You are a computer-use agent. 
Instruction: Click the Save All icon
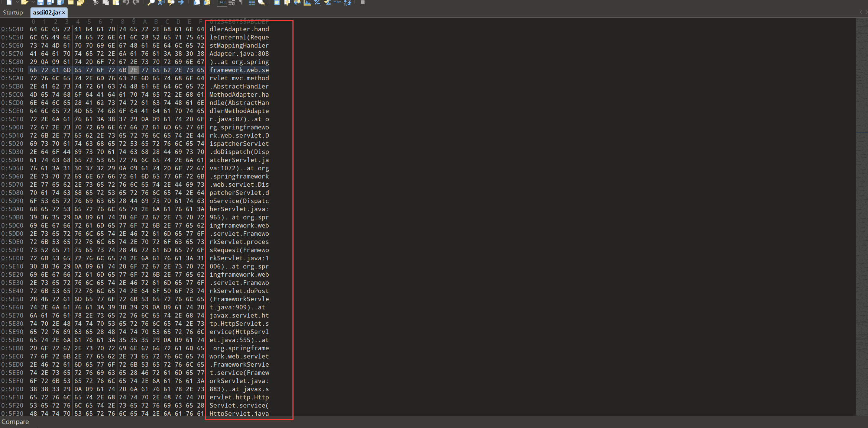coord(60,2)
